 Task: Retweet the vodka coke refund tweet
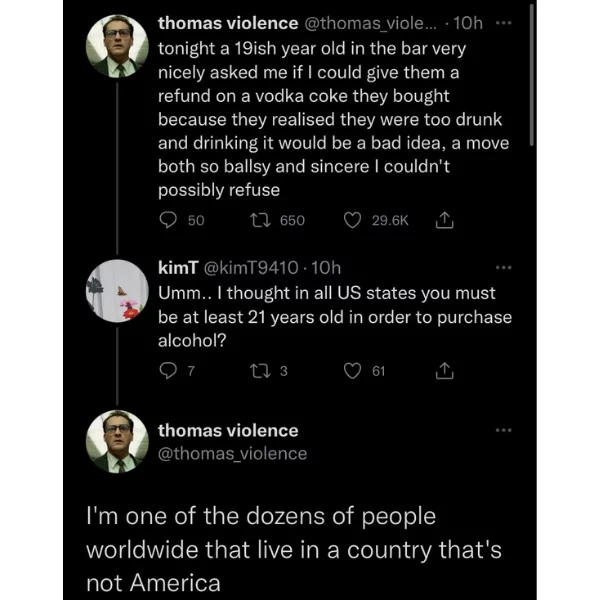pos(259,220)
